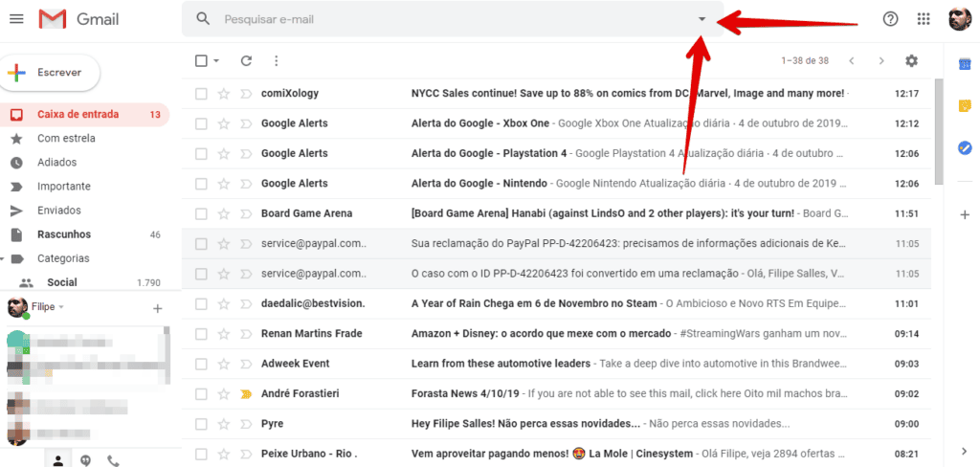Open the More options three-dot menu
This screenshot has height=467, width=980.
tap(277, 60)
